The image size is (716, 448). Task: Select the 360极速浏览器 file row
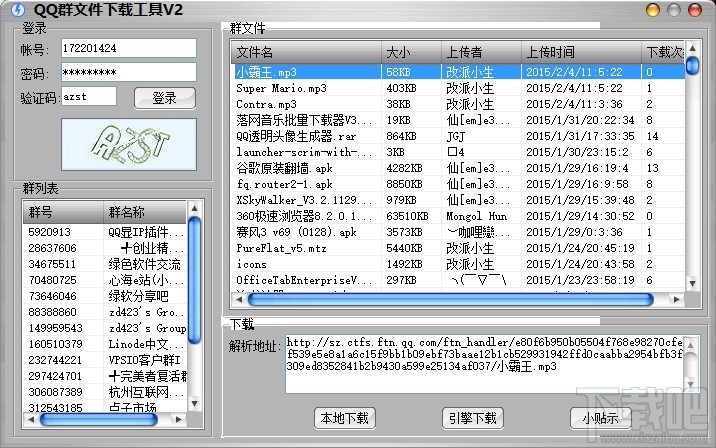pyautogui.click(x=458, y=216)
